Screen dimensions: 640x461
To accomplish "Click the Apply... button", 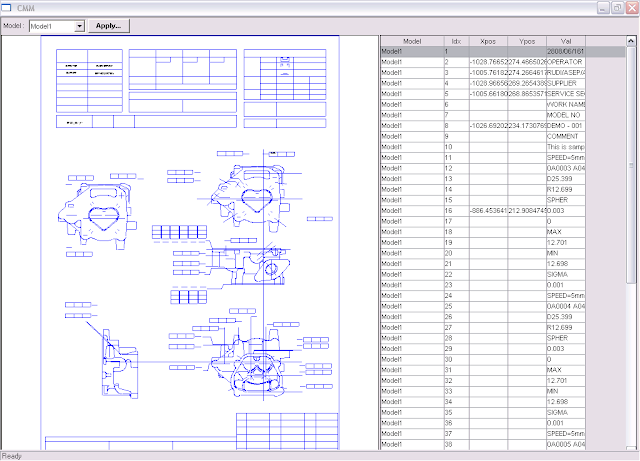I will click(109, 26).
